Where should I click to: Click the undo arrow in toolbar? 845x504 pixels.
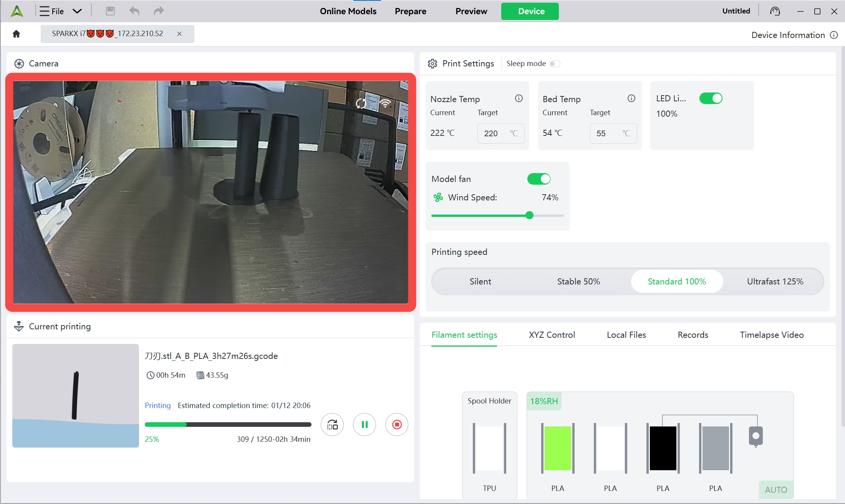[x=134, y=11]
